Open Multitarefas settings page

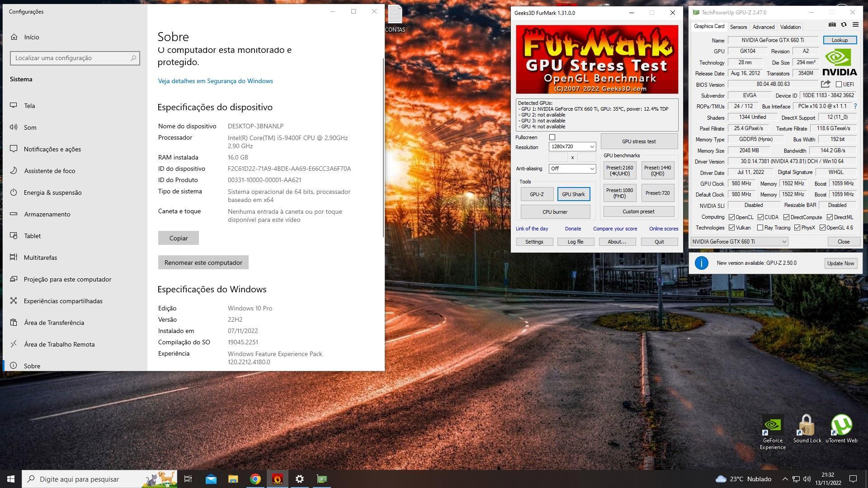point(75,258)
